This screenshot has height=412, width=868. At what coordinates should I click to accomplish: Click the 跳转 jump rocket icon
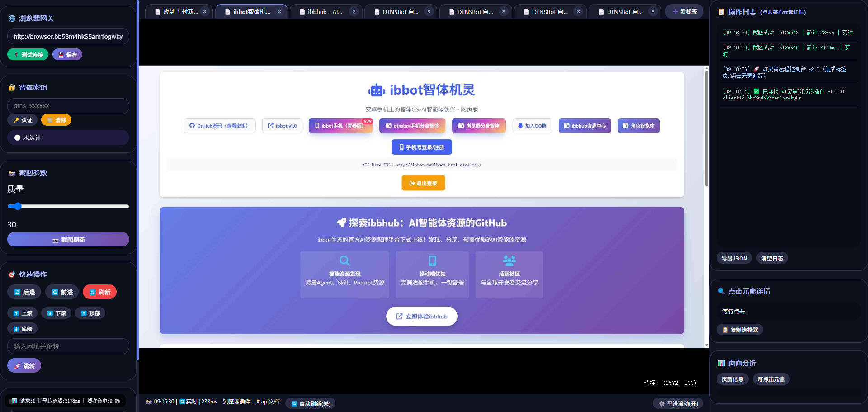tap(18, 365)
